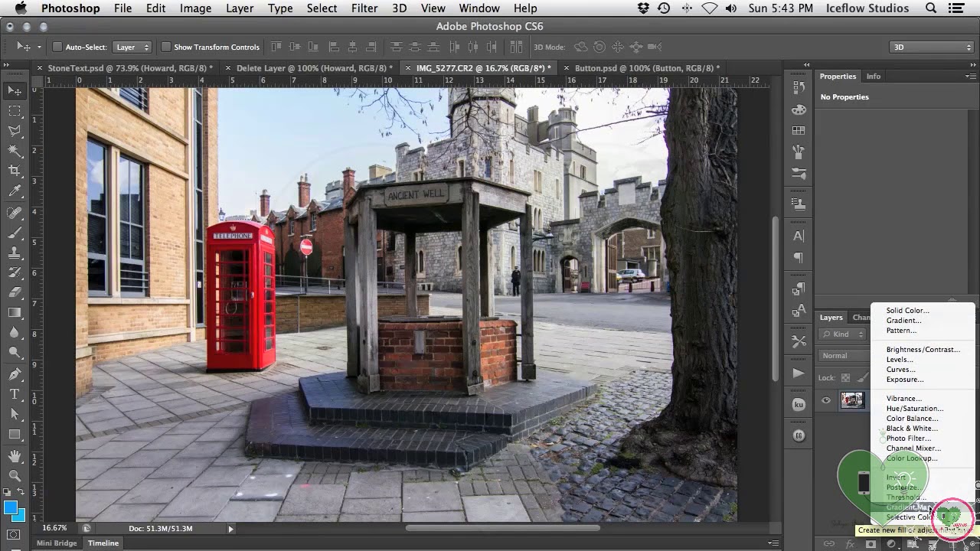This screenshot has height=551, width=980.
Task: Click the canvas vertical scrollbar
Action: 776,298
